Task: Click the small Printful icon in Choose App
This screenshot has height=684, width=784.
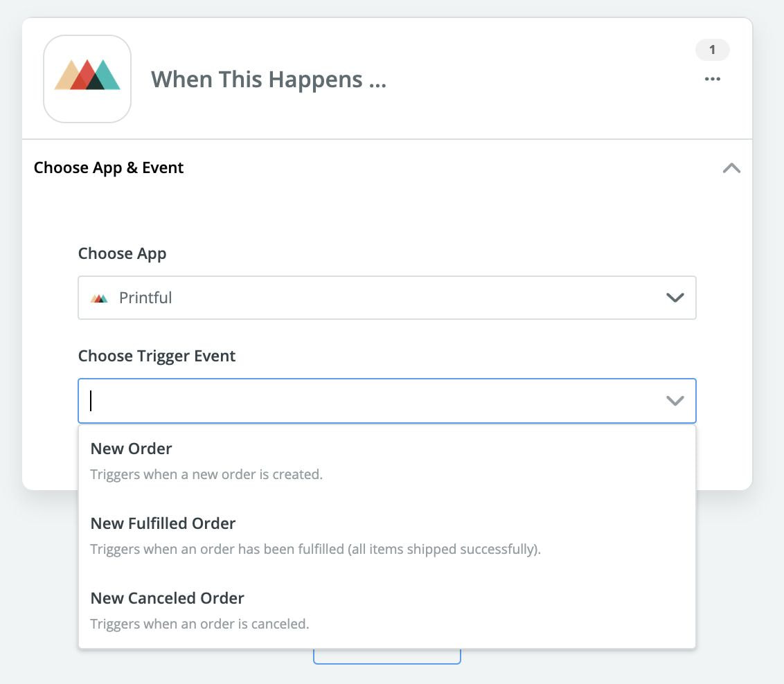Action: (x=99, y=298)
